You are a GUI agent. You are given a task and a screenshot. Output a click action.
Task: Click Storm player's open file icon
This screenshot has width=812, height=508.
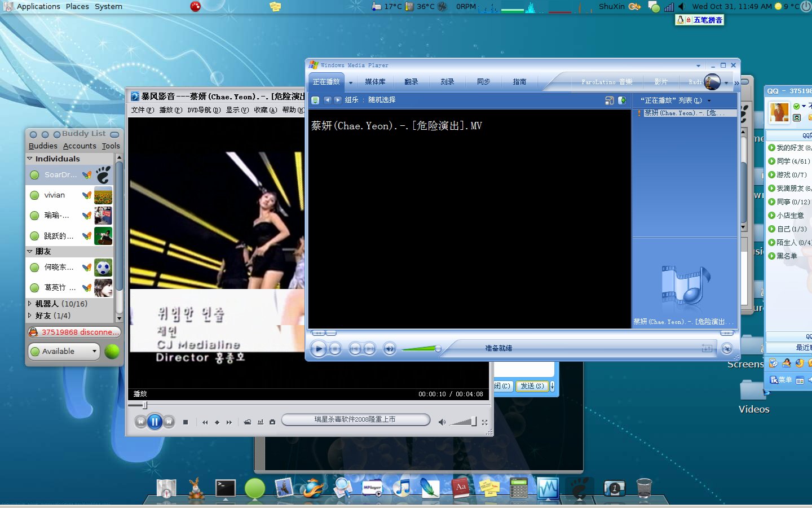pyautogui.click(x=248, y=422)
